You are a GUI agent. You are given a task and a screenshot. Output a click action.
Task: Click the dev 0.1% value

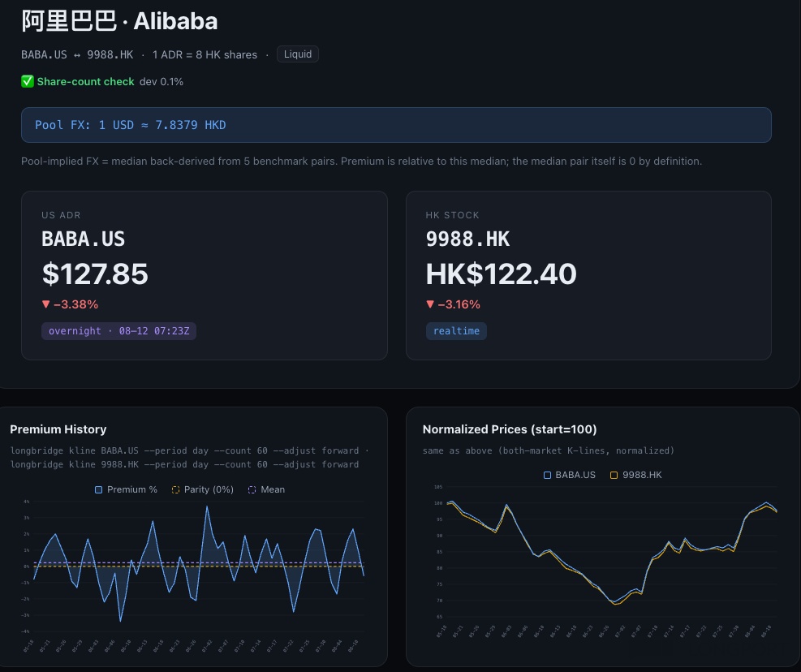(x=161, y=82)
